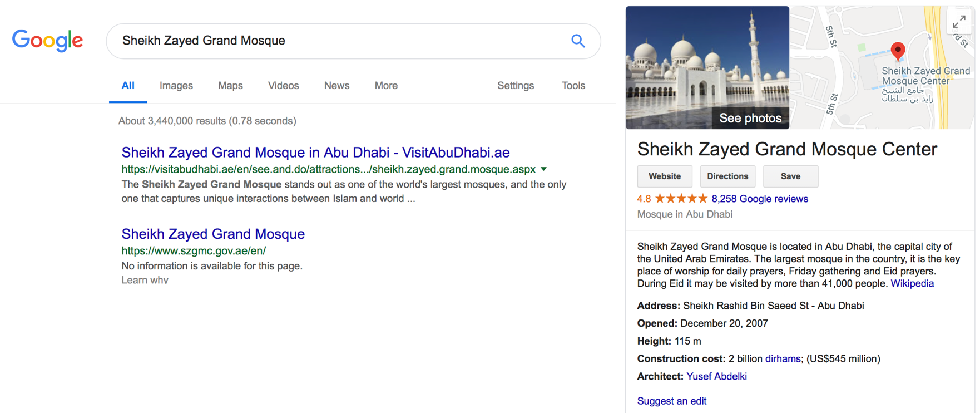Open the Settings menu
Viewport: 980px width, 413px height.
point(516,86)
